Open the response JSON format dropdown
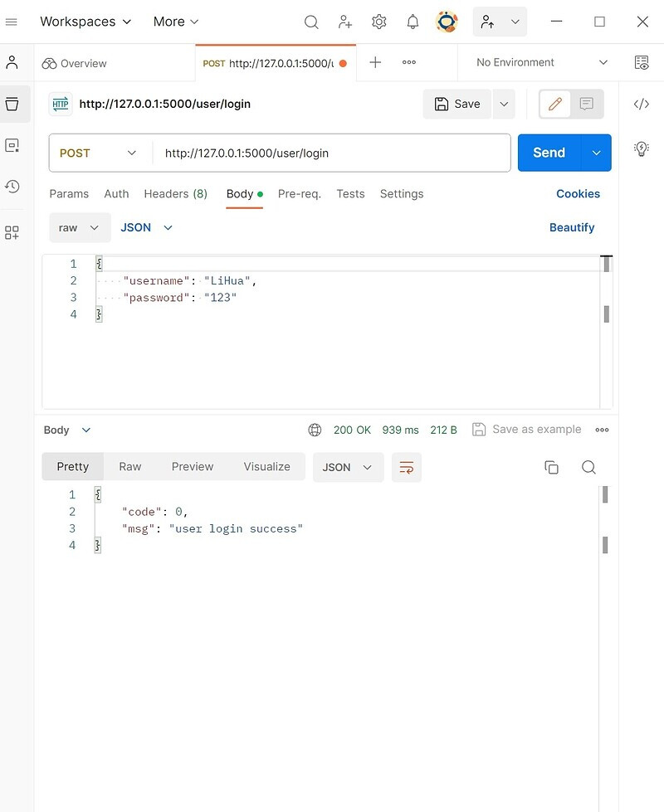 (x=348, y=467)
